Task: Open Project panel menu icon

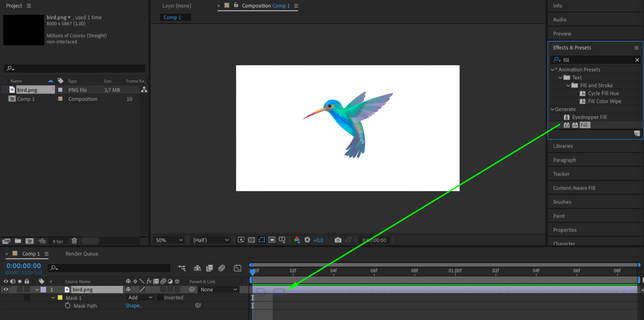Action: pos(29,6)
